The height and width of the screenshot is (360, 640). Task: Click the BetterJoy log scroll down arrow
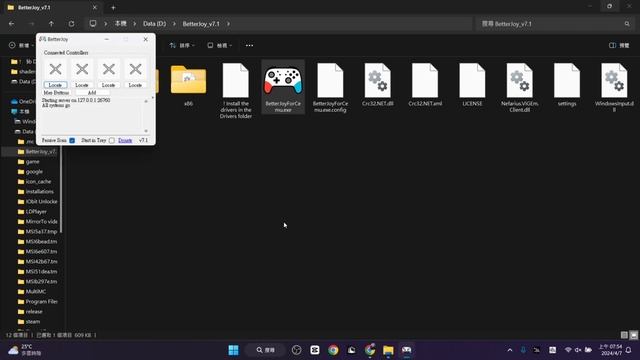click(x=146, y=131)
